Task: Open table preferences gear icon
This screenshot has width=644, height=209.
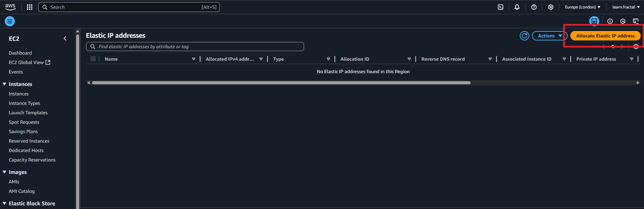Action: click(636, 47)
